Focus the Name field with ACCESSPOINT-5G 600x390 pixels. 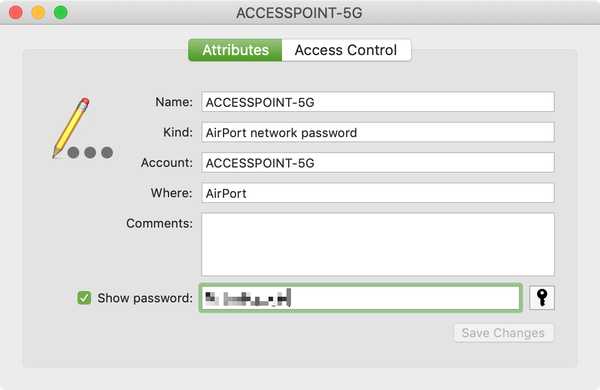(378, 102)
